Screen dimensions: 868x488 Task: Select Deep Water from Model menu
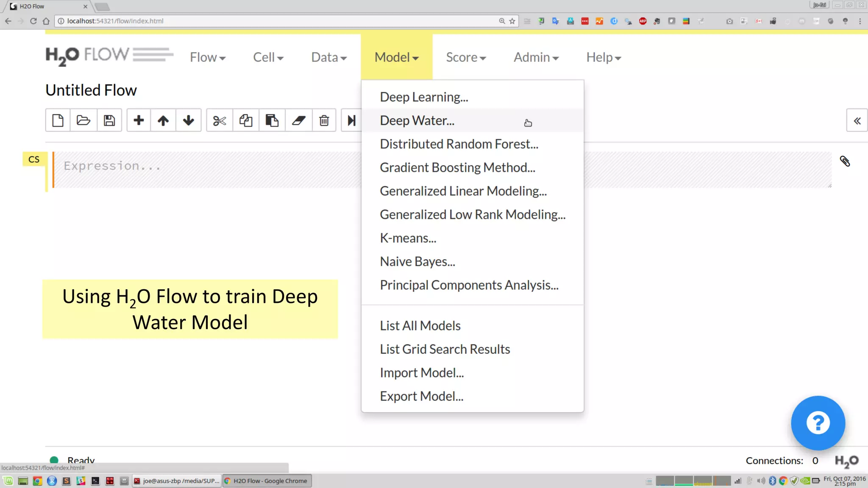pos(417,121)
